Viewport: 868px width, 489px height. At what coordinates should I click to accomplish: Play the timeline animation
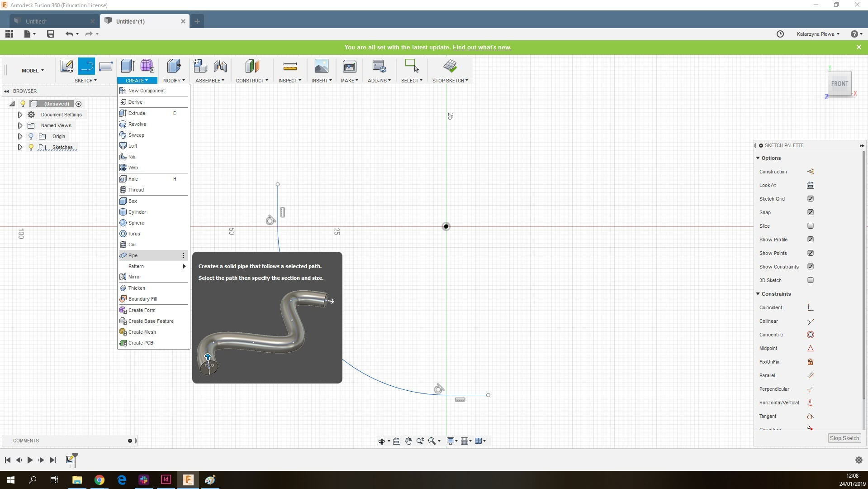[x=30, y=460]
